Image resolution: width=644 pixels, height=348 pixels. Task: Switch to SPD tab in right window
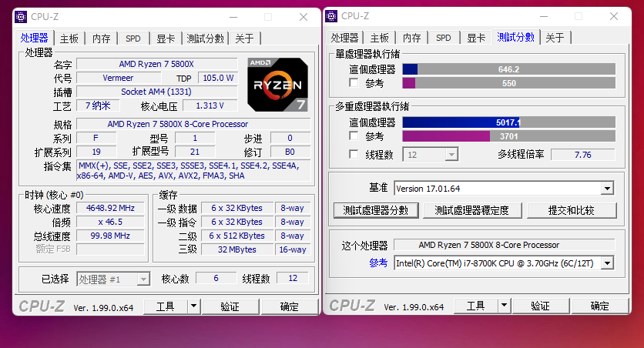pos(444,38)
